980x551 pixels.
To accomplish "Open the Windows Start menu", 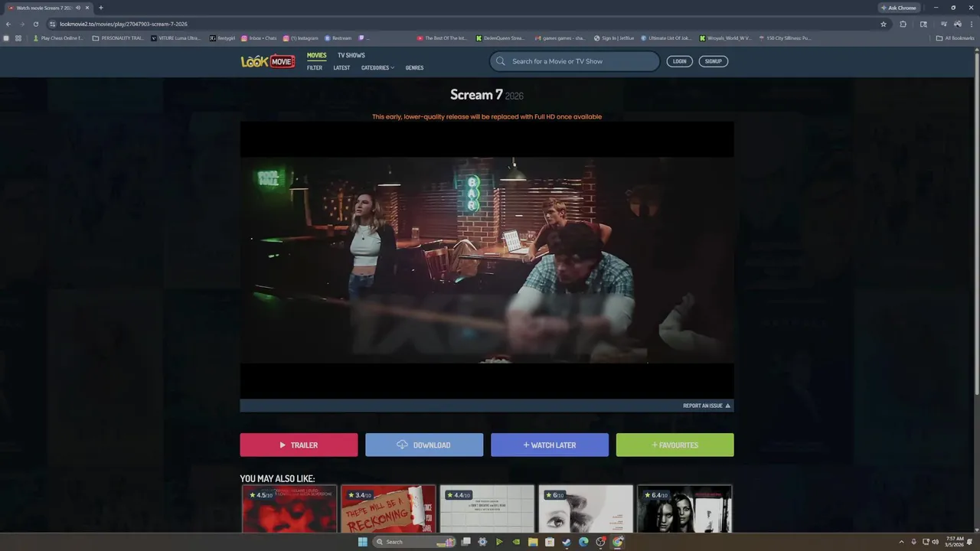I will click(363, 542).
